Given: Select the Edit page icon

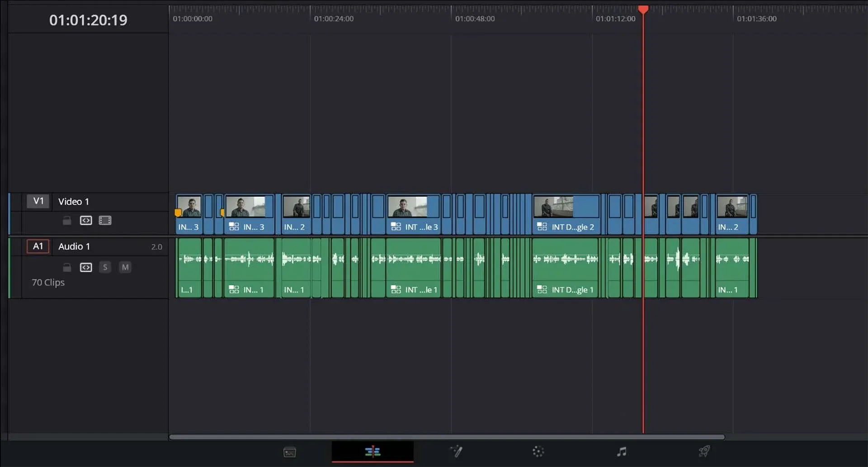Looking at the screenshot, I should click(373, 451).
